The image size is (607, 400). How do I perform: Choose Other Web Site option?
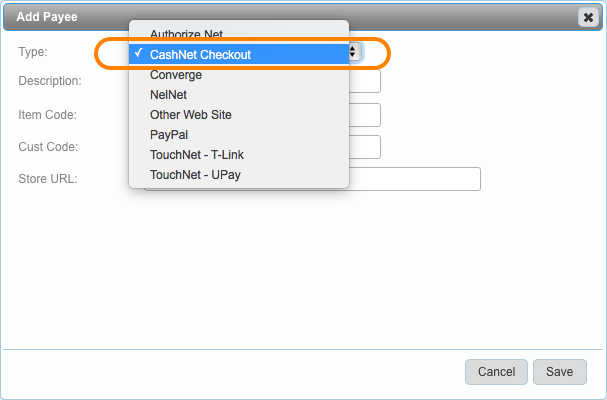[x=191, y=115]
